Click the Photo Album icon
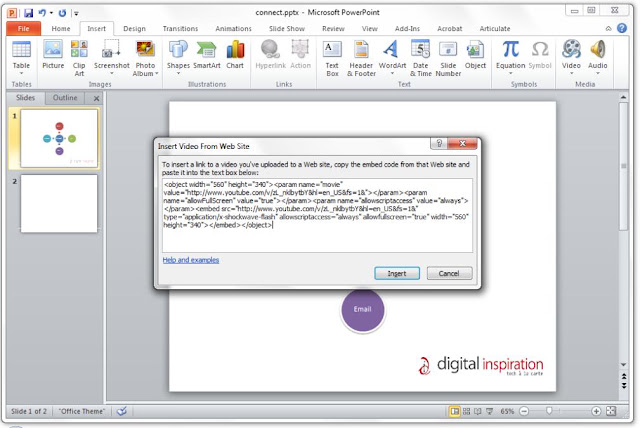640x428 pixels. [145, 49]
